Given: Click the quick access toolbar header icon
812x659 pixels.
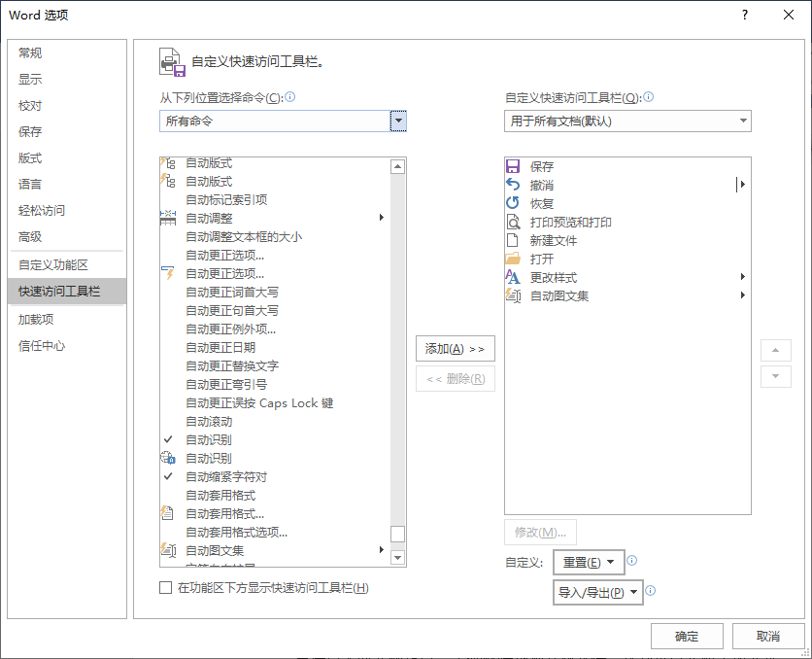Looking at the screenshot, I should click(x=173, y=62).
